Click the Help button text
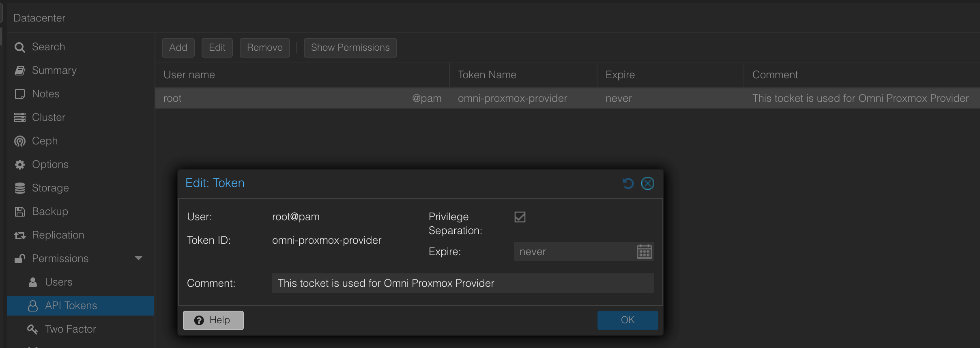980x348 pixels. (x=219, y=320)
